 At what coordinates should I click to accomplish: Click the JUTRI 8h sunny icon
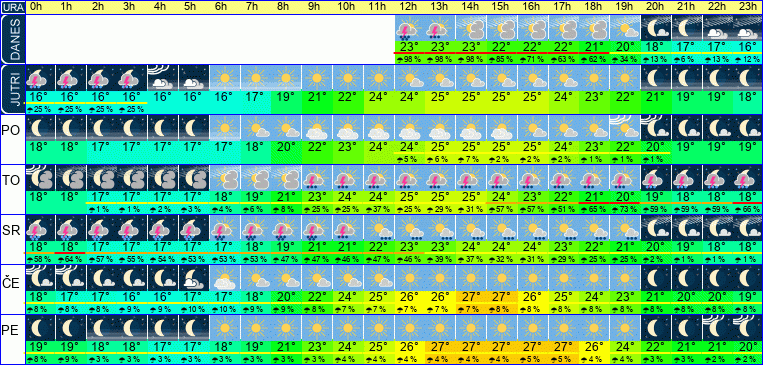tap(286, 78)
